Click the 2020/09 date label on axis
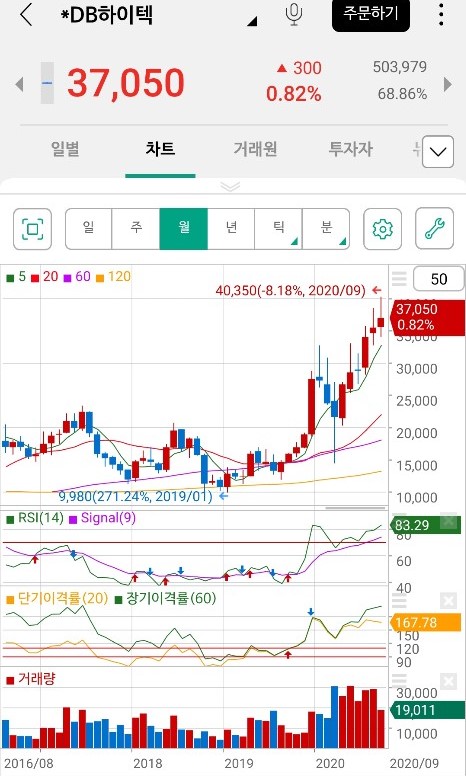This screenshot has width=466, height=776. coord(414,763)
